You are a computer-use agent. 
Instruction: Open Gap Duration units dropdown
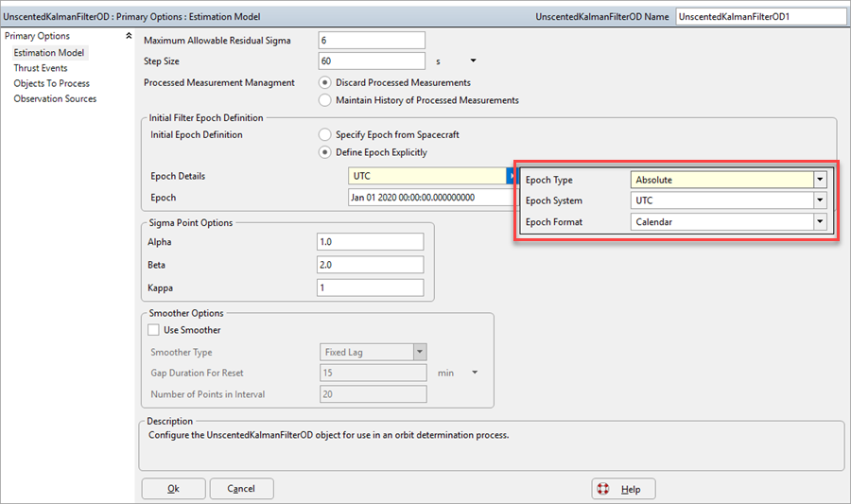point(475,373)
